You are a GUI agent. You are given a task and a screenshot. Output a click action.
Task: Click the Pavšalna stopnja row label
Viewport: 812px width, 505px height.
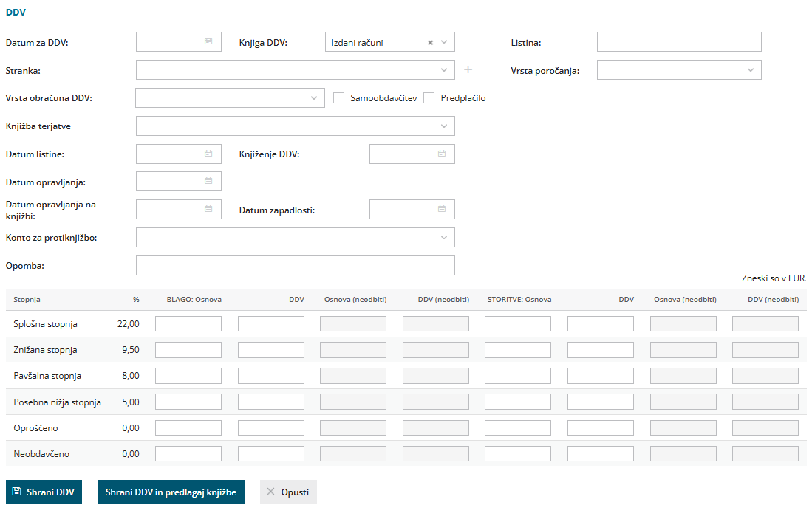point(47,376)
